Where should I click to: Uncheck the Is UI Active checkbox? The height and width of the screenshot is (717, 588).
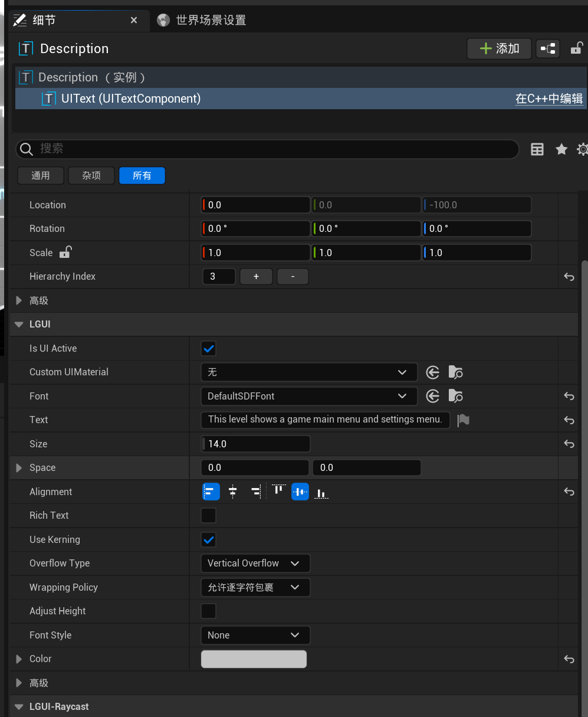[x=209, y=348]
